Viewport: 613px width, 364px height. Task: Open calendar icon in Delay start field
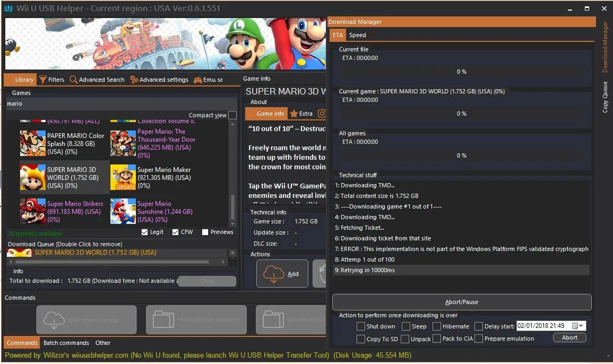[575, 326]
